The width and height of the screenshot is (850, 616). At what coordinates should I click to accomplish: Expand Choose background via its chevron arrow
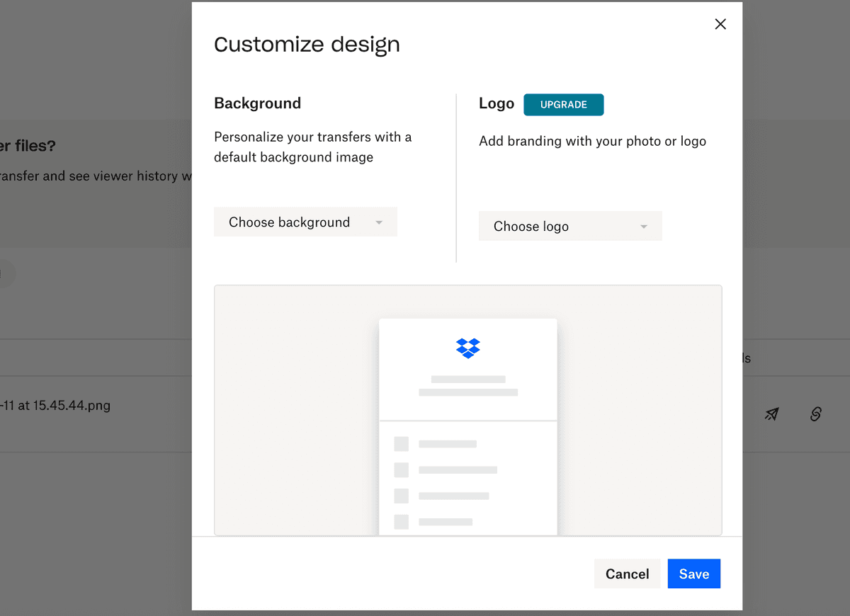380,222
